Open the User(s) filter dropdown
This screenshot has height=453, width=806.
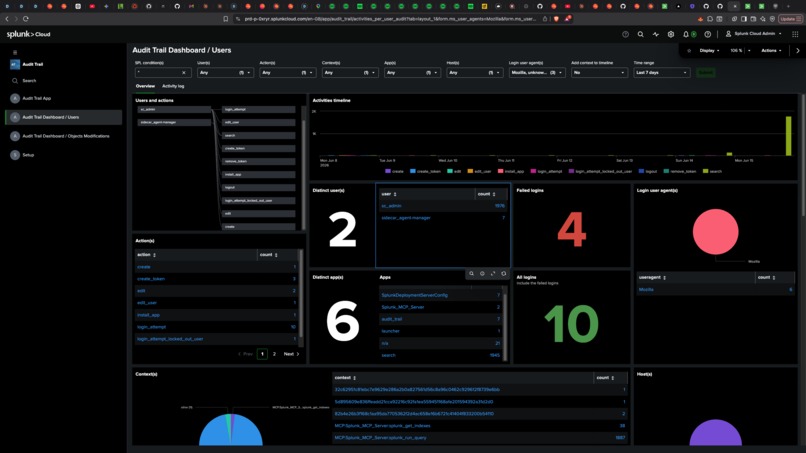[225, 73]
